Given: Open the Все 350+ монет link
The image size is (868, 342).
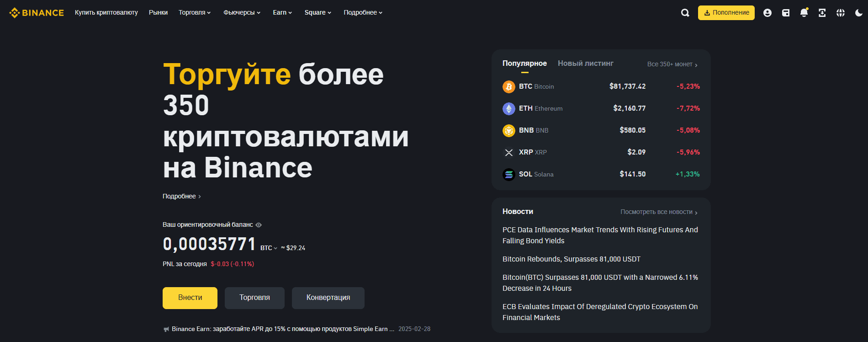Looking at the screenshot, I should pyautogui.click(x=672, y=64).
